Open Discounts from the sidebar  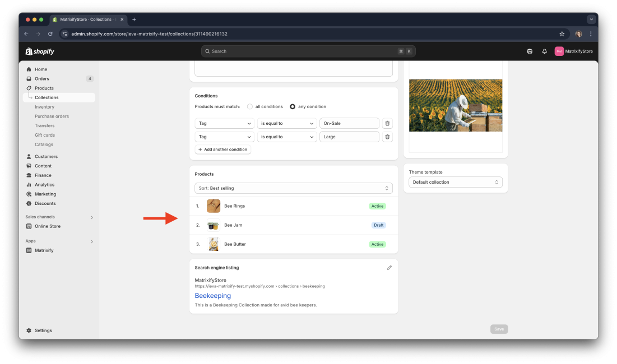tap(46, 203)
